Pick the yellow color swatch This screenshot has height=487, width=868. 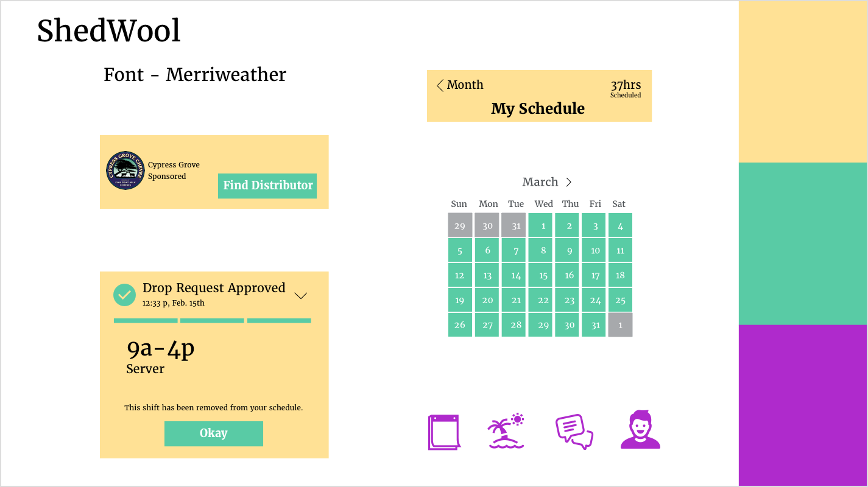tap(803, 82)
